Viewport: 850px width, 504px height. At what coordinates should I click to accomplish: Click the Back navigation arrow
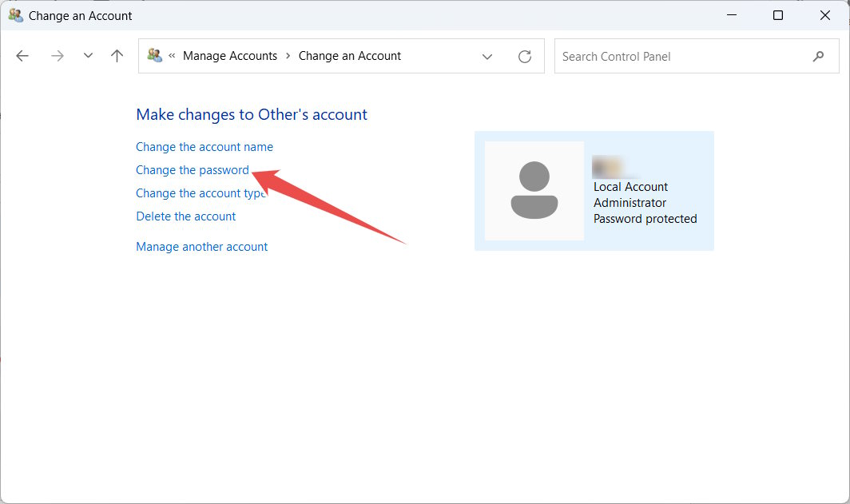click(x=22, y=55)
